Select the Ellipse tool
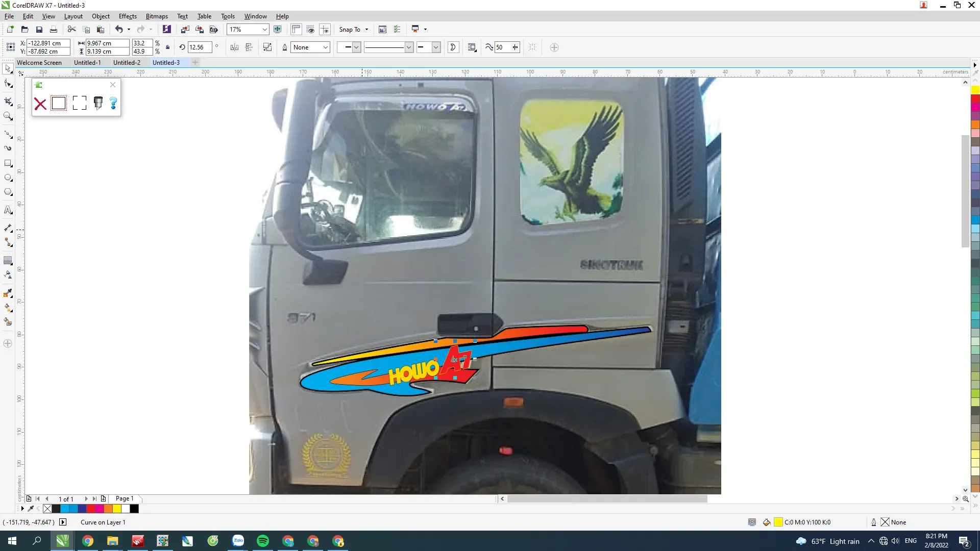 tap(8, 178)
